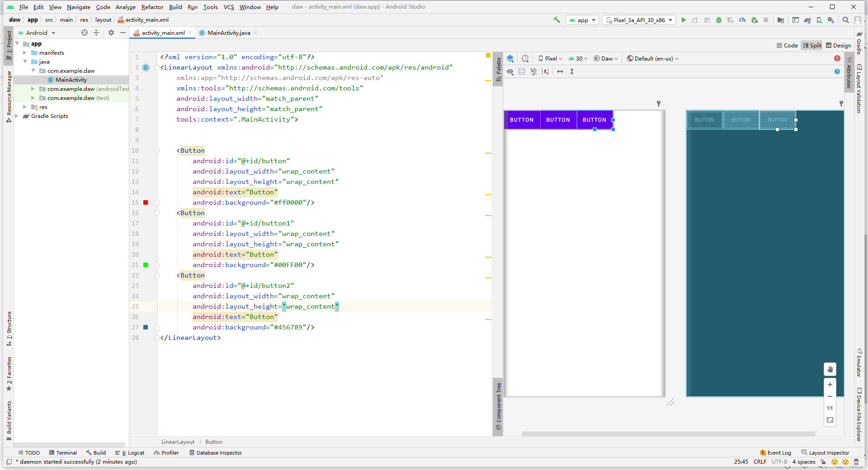Viewport: 868px width, 470px height.
Task: Click the Debug app bug icon
Action: coord(719,20)
